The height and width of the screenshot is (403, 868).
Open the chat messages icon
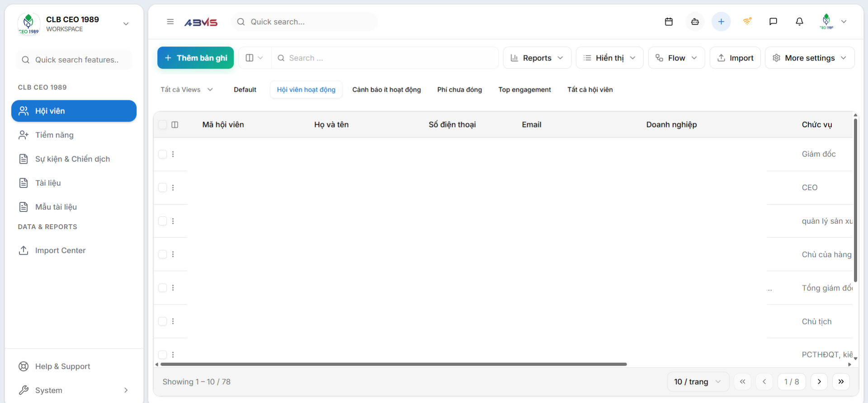(x=773, y=22)
